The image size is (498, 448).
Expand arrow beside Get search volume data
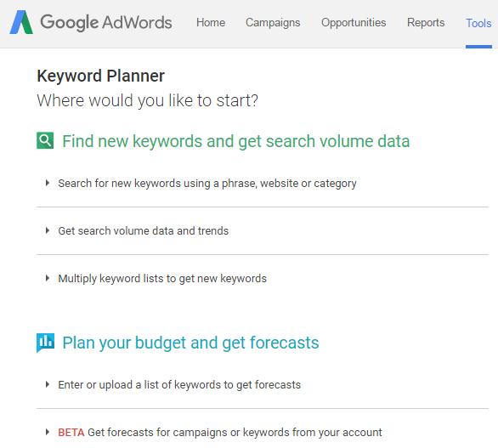tap(48, 230)
